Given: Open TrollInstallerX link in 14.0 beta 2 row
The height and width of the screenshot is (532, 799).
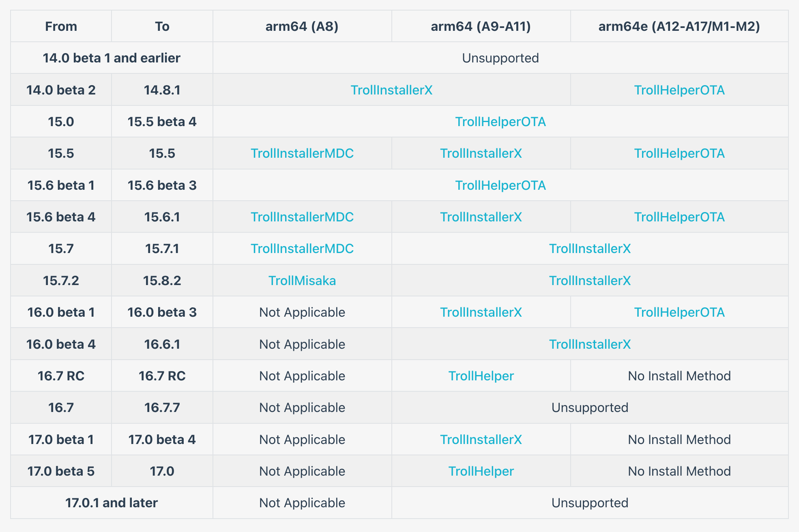Looking at the screenshot, I should coord(391,90).
